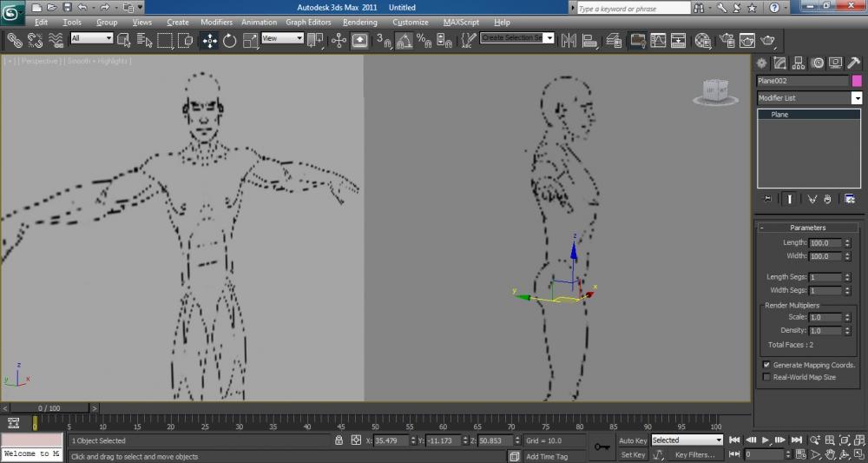Uncheck Generate Mapping Coords

(766, 365)
